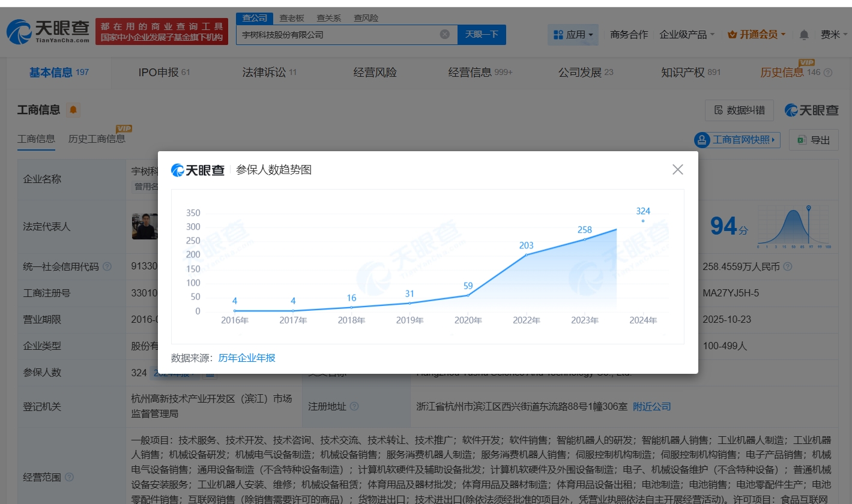The height and width of the screenshot is (504, 852).
Task: Click the 天眼查 logo in popup header
Action: (198, 170)
